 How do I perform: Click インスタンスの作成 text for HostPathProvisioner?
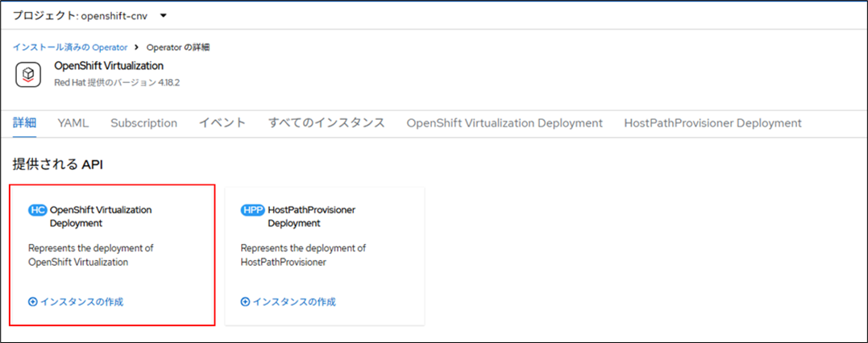294,302
